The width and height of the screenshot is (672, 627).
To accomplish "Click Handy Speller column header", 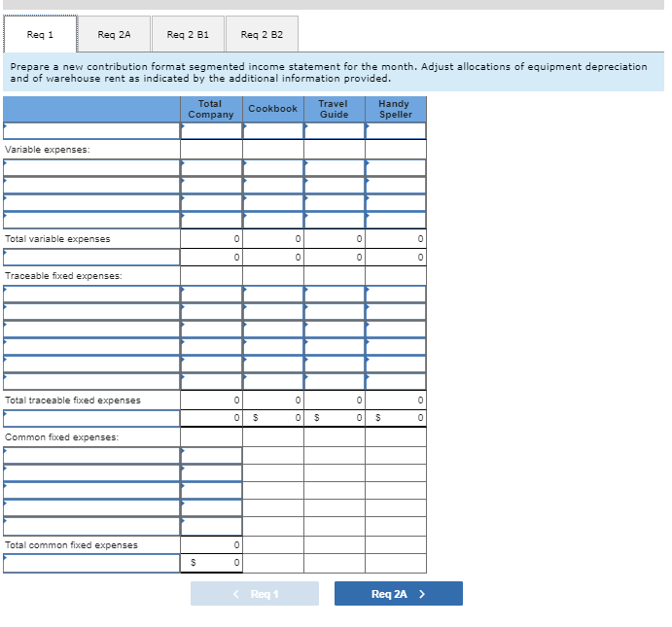I will [x=396, y=109].
